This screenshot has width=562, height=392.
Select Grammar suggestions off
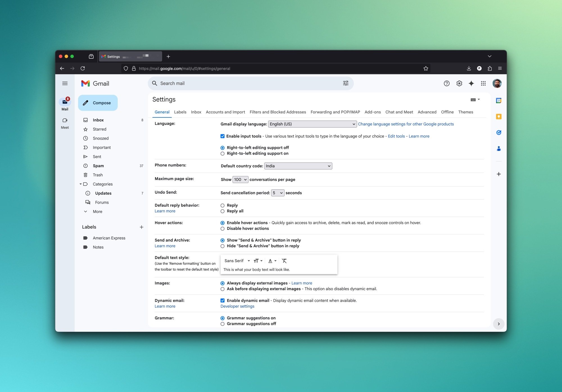coord(223,324)
